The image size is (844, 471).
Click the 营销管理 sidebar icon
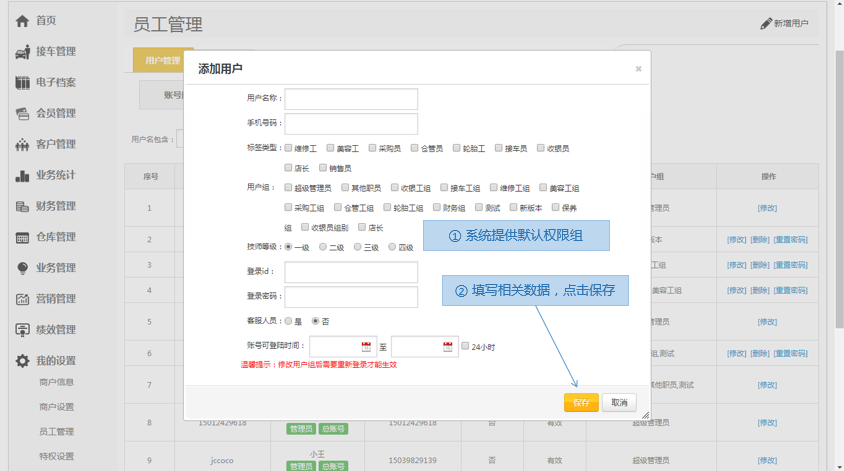[x=22, y=299]
